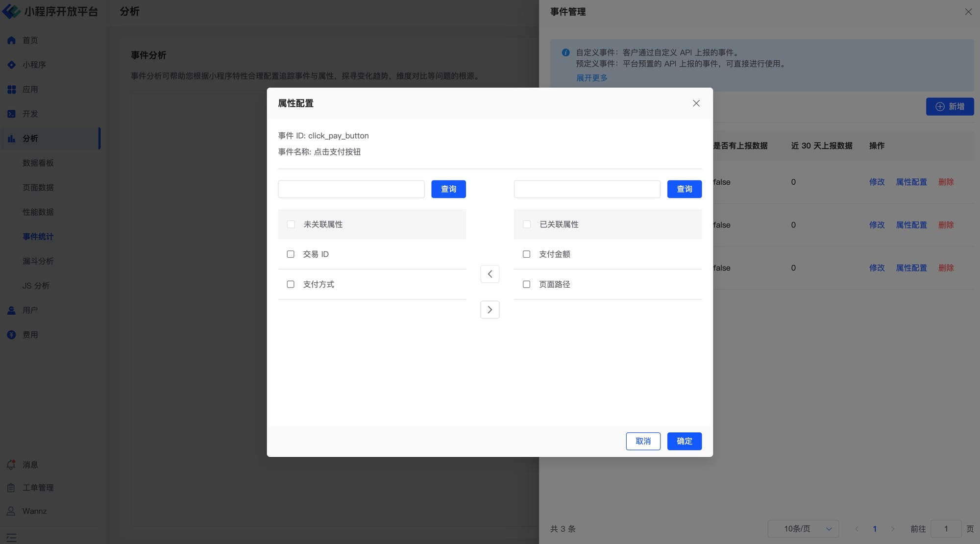This screenshot has height=544, width=980.
Task: Click the left attribute search input field
Action: click(x=351, y=189)
